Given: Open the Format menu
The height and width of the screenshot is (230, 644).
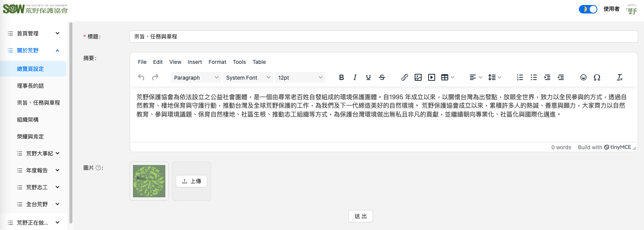Looking at the screenshot, I should tap(217, 62).
